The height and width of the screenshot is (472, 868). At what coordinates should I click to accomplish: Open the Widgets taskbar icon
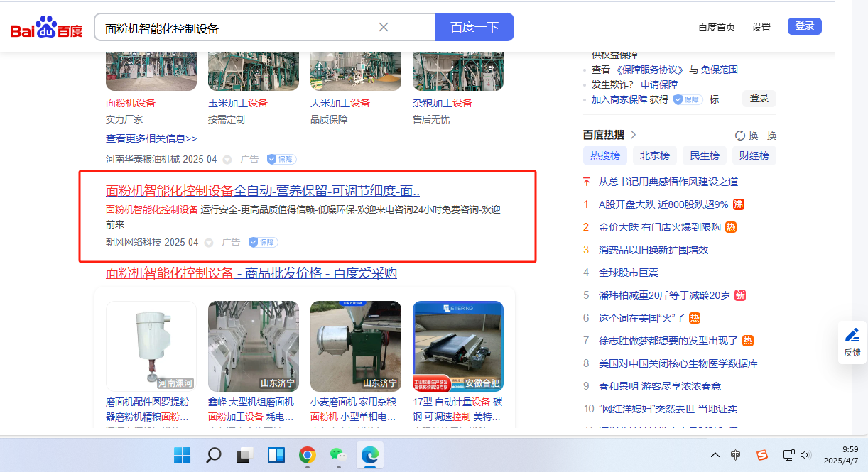276,455
